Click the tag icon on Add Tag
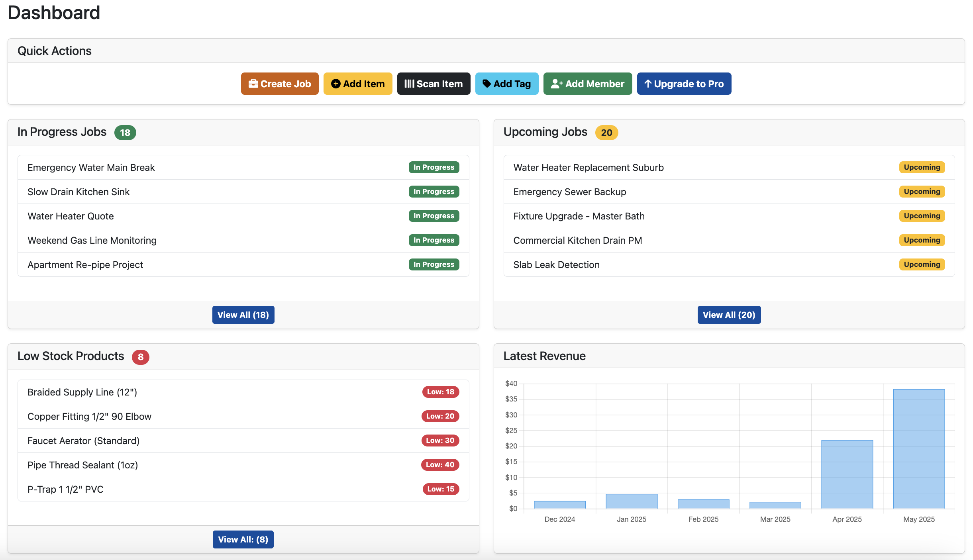This screenshot has width=973, height=560. [487, 84]
